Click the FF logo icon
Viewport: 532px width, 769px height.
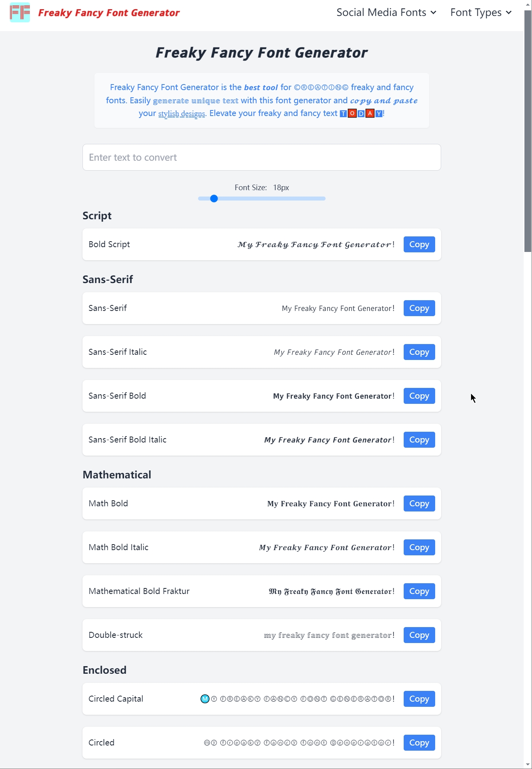click(x=20, y=12)
